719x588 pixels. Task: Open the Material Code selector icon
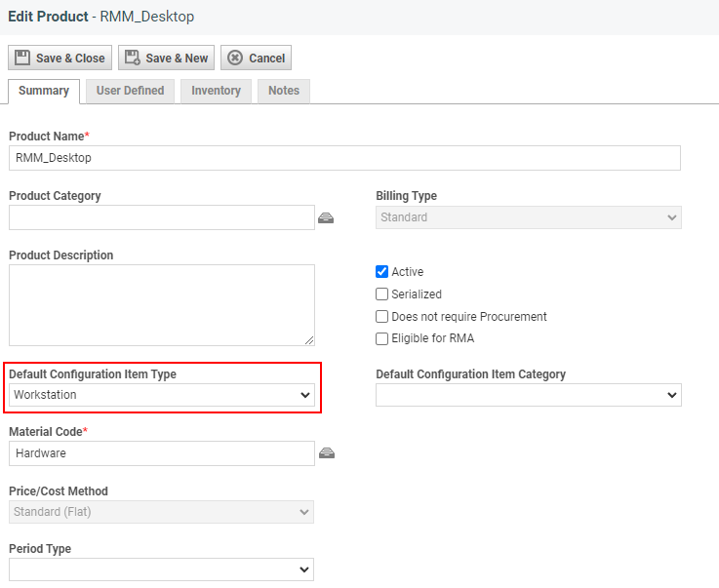click(327, 453)
